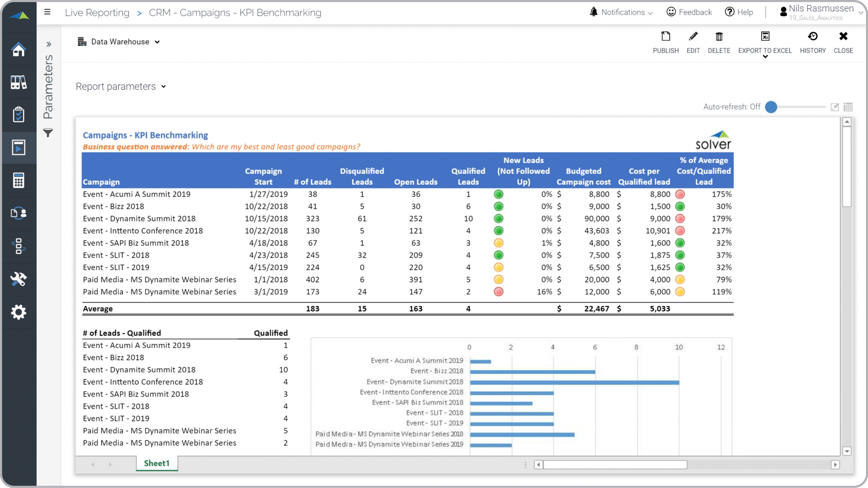Screen dimensions: 868x488
Task: Click next sheet arrow in sheet bar
Action: coord(110,464)
